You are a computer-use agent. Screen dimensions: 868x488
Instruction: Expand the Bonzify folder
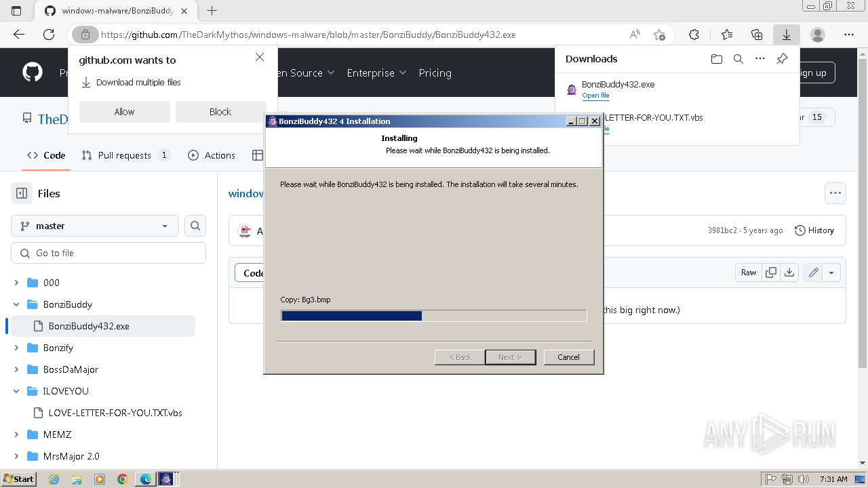(16, 348)
